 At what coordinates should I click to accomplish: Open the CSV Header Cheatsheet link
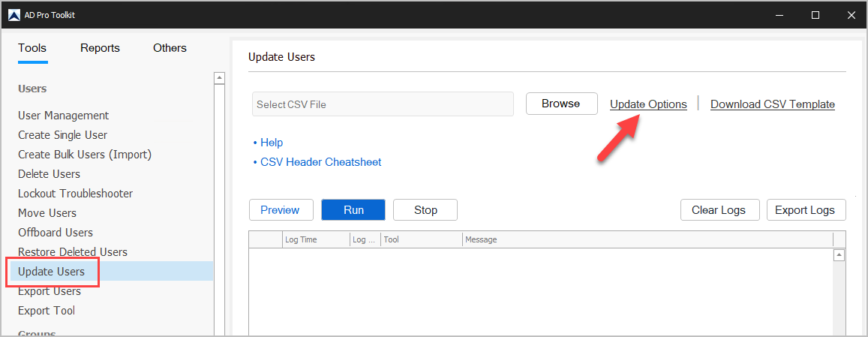pos(320,162)
